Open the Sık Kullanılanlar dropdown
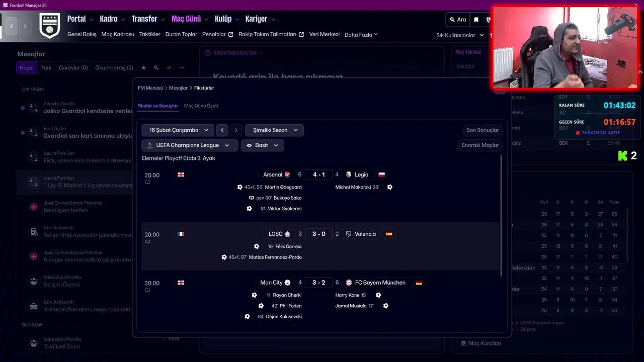This screenshot has width=644, height=362. coord(460,35)
